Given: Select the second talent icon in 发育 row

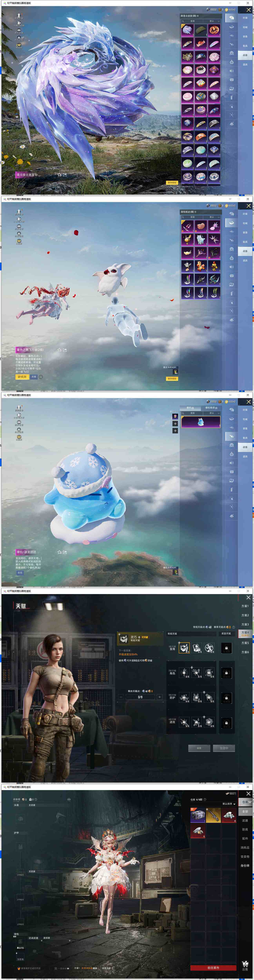Looking at the screenshot, I should pos(197,648).
